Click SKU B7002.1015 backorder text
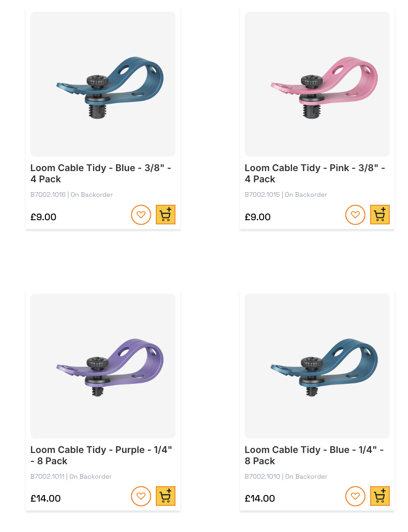Viewport: 408px width, 532px height. (x=286, y=195)
